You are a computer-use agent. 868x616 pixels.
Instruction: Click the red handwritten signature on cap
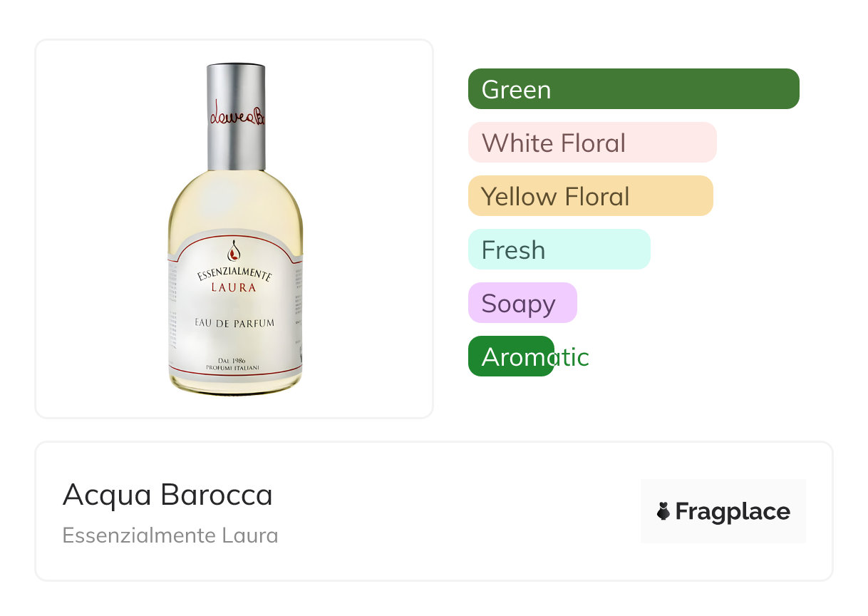[237, 113]
